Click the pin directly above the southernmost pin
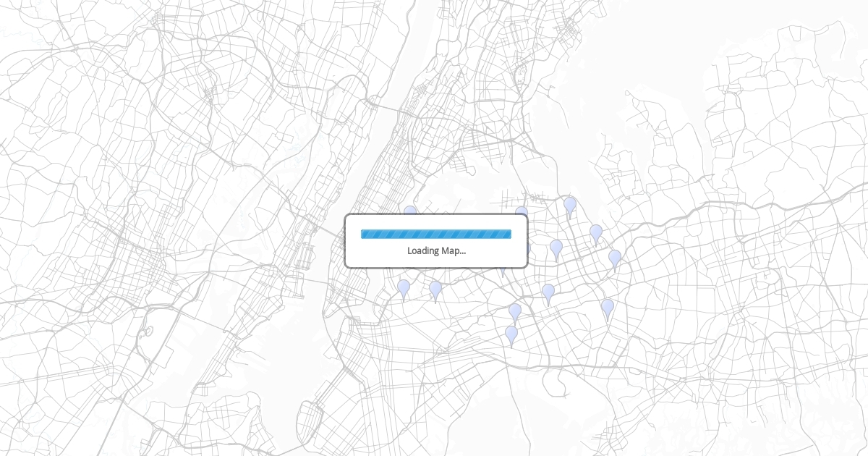The width and height of the screenshot is (868, 456). tap(515, 312)
